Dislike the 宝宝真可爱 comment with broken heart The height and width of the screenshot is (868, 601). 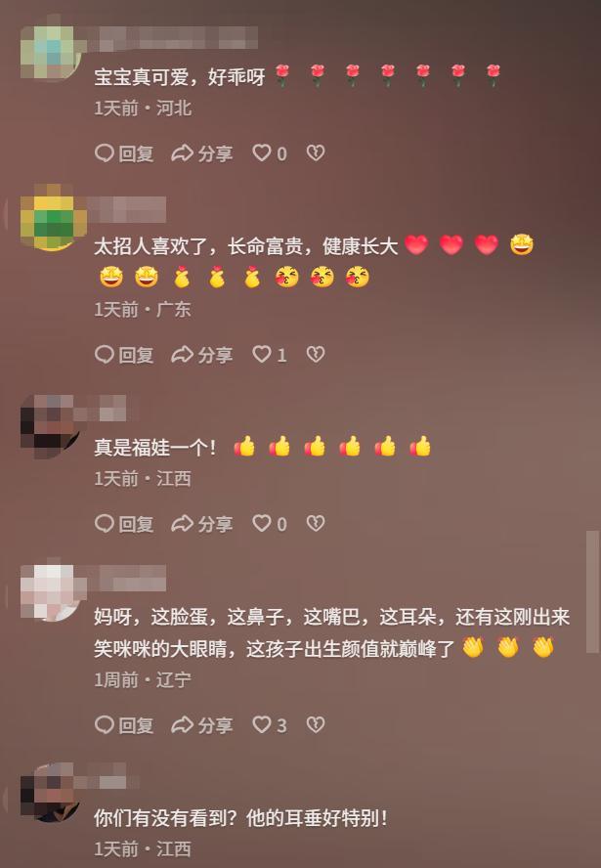click(316, 152)
